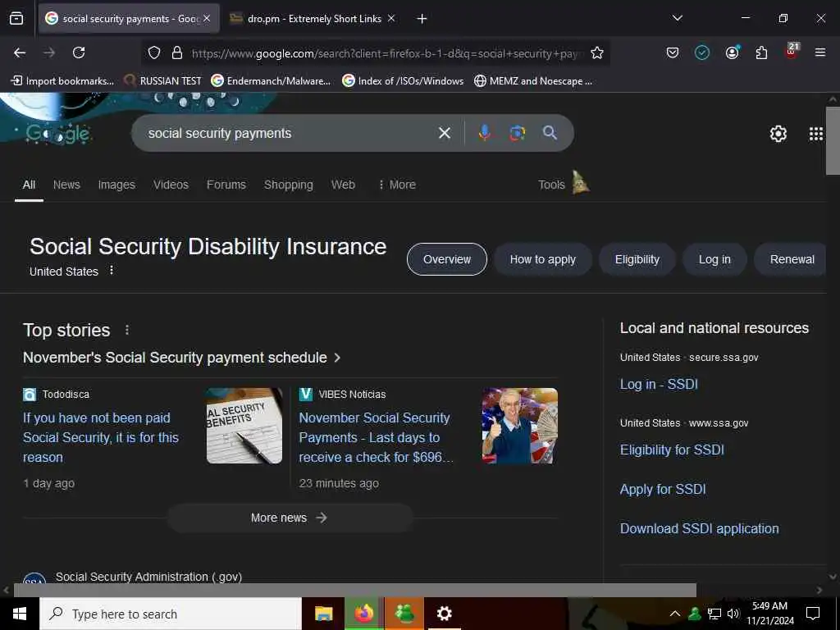Screen dimensions: 840x630
Task: Click the Eligibility chip
Action: pos(637,259)
